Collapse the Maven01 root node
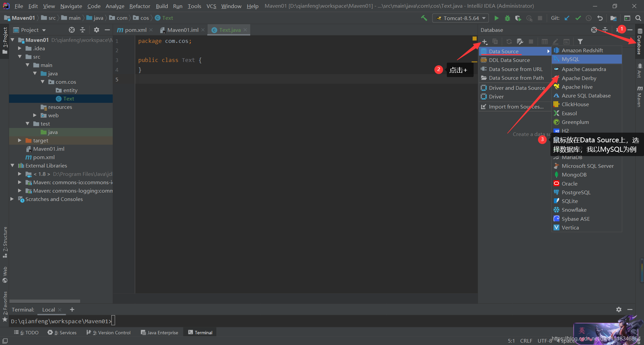The width and height of the screenshot is (644, 345). [x=13, y=40]
